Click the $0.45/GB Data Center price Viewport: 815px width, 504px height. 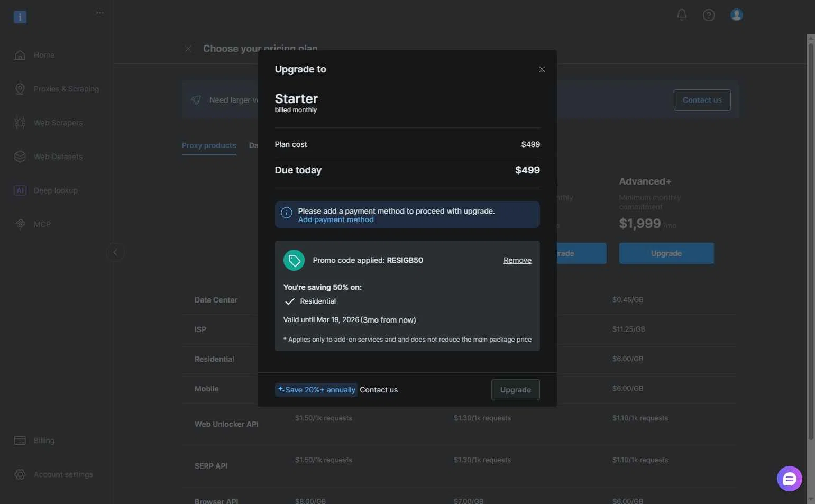[x=628, y=299]
